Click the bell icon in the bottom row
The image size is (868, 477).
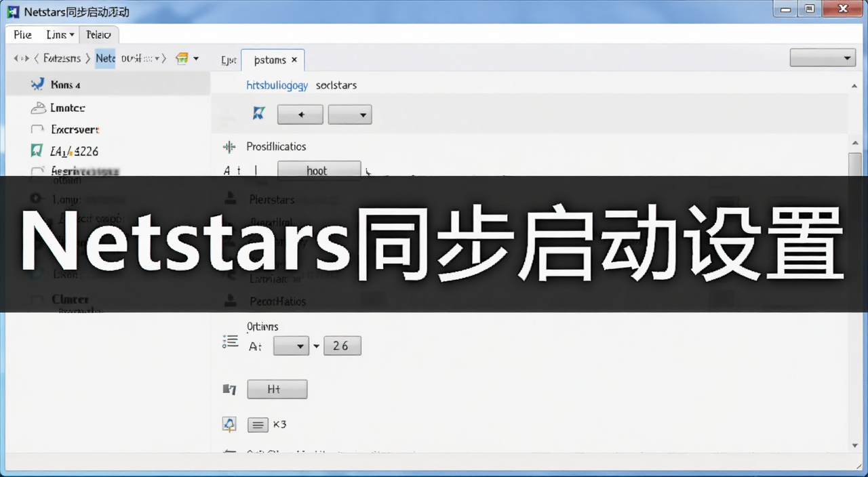230,425
